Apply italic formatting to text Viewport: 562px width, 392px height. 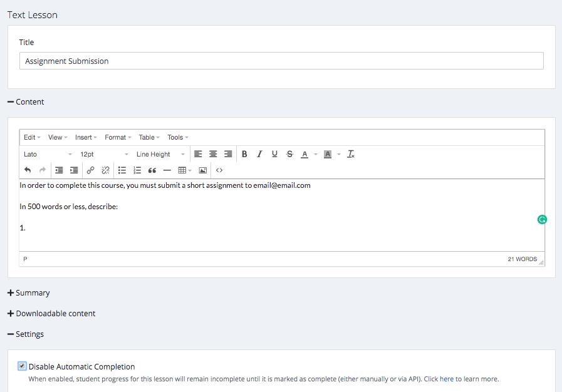259,154
